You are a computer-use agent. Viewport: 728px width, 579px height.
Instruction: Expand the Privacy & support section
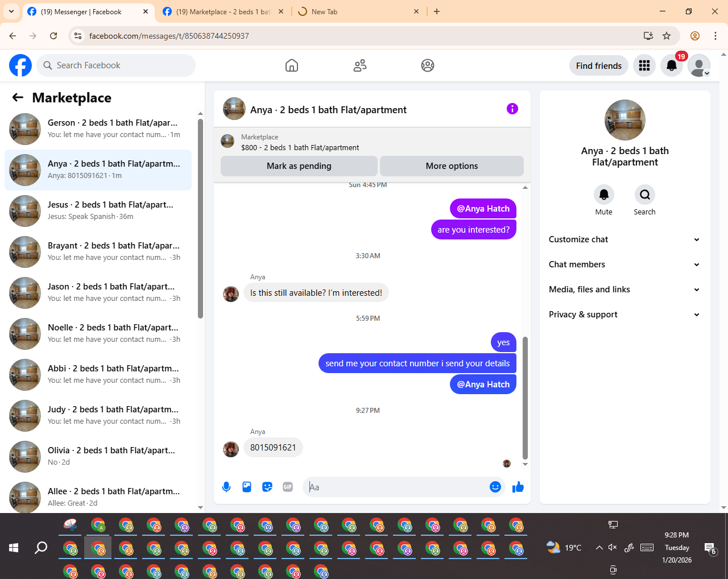coord(624,315)
